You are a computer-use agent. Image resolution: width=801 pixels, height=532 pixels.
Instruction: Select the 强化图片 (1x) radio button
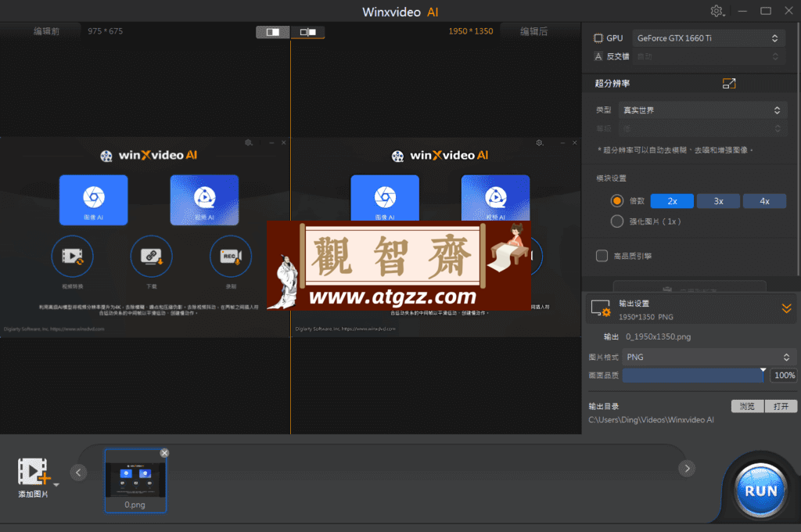[x=617, y=221]
